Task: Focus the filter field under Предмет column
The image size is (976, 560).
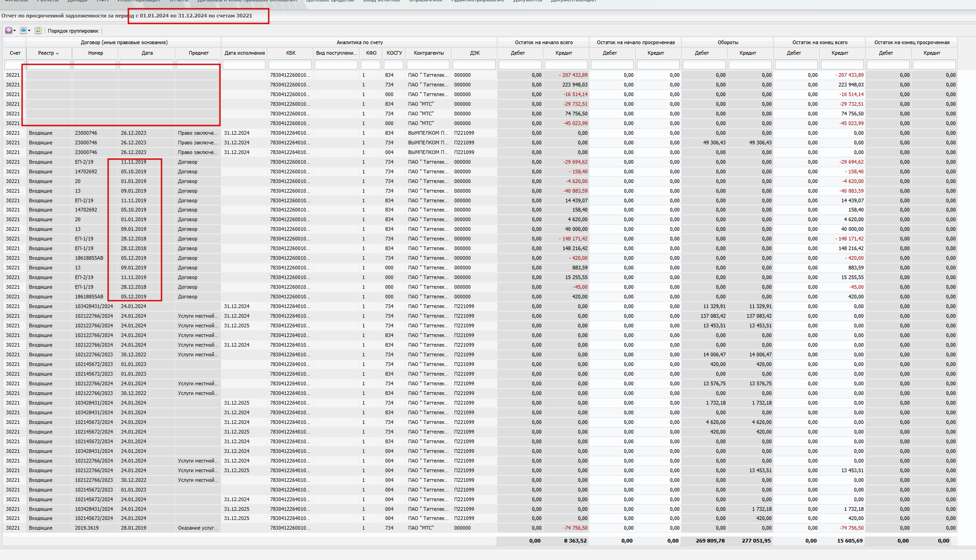Action: pos(198,64)
